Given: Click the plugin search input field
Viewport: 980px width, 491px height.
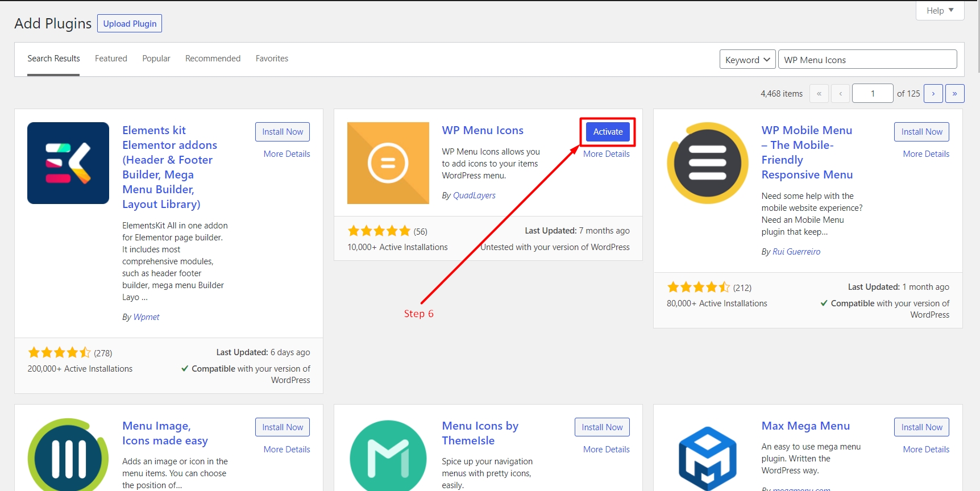Looking at the screenshot, I should (x=867, y=60).
